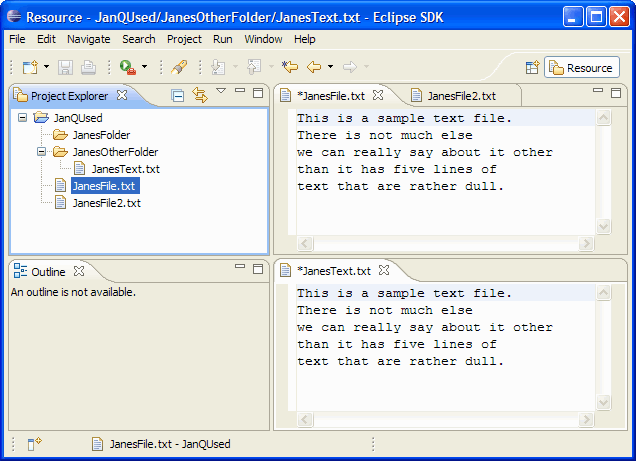
Task: Select the Resource perspective button
Action: [582, 67]
